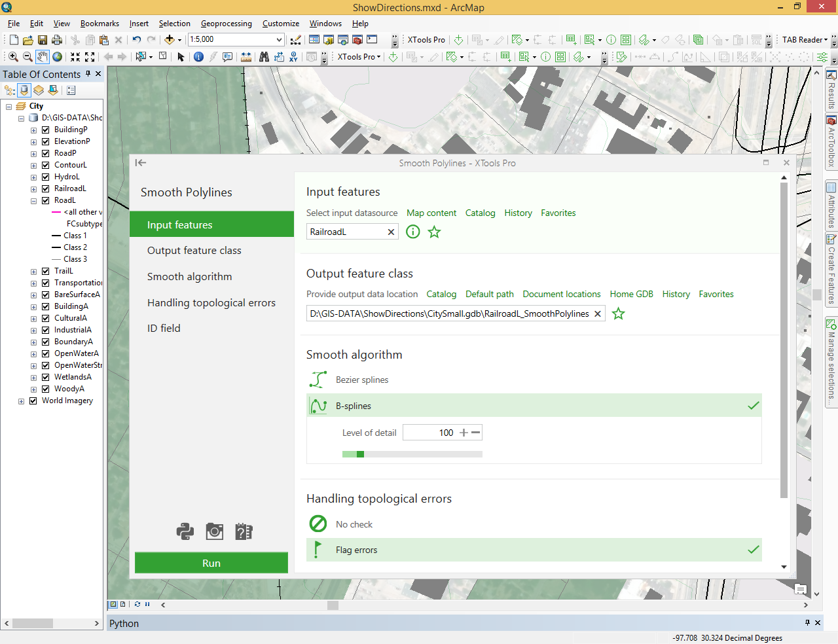Expand the IndustrialA layer node
This screenshot has width=838, height=644.
tap(33, 331)
